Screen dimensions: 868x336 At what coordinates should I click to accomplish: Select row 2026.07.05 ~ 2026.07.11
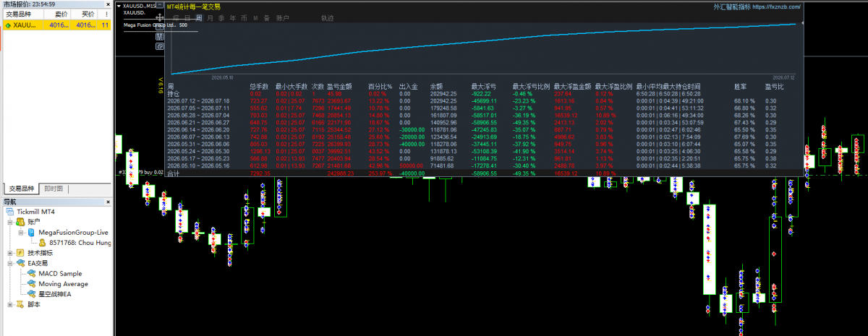tap(485, 108)
